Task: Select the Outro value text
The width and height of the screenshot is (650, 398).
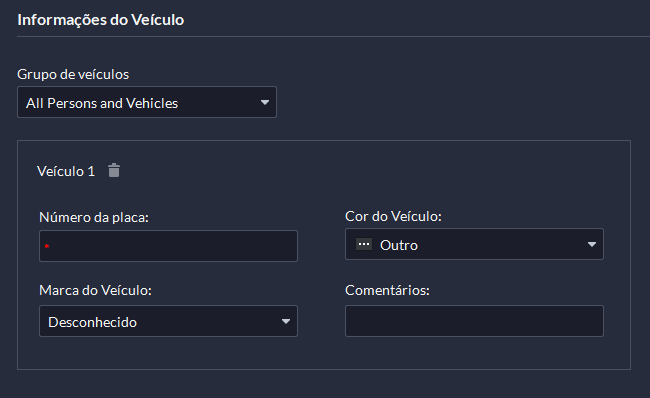Action: pos(399,245)
